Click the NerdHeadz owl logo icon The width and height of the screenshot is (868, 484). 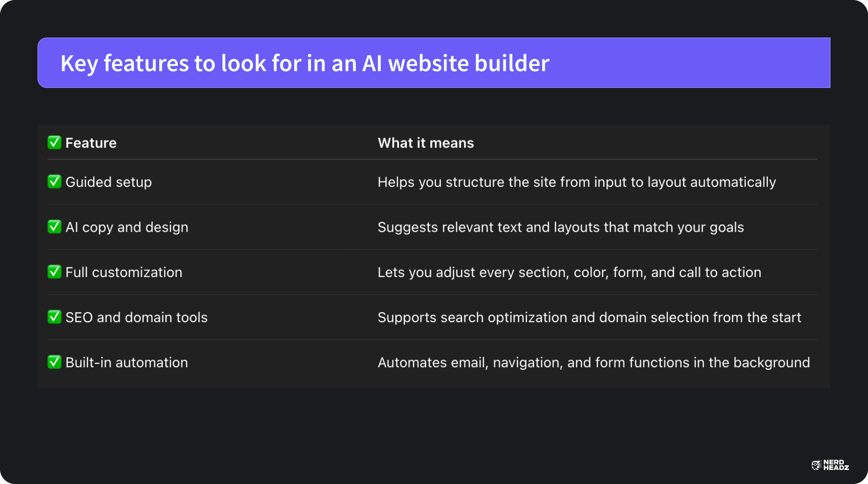pyautogui.click(x=816, y=465)
